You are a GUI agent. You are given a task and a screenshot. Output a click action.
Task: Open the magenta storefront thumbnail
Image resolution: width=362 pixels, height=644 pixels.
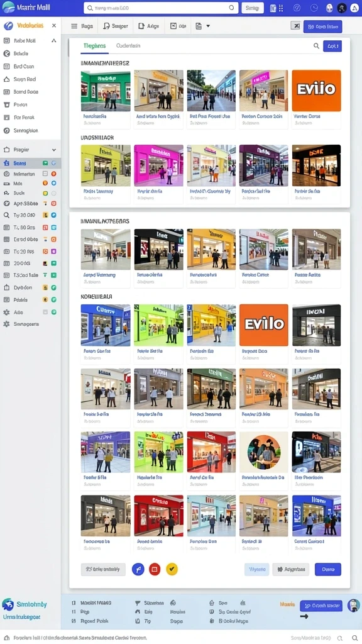[159, 165]
